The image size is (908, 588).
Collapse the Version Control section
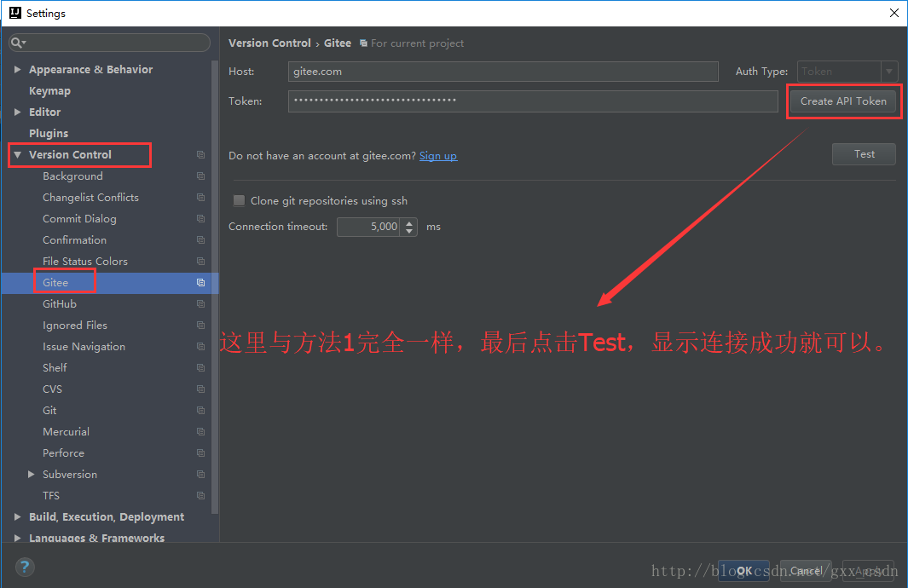click(17, 154)
